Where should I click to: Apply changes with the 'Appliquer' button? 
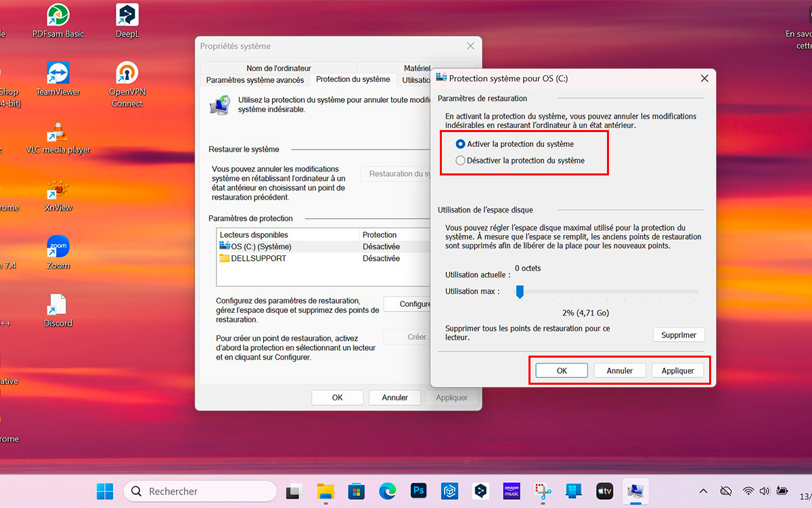679,370
